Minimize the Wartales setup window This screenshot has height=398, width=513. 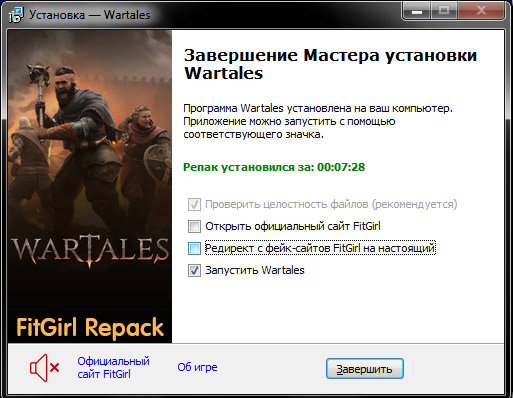pos(417,11)
